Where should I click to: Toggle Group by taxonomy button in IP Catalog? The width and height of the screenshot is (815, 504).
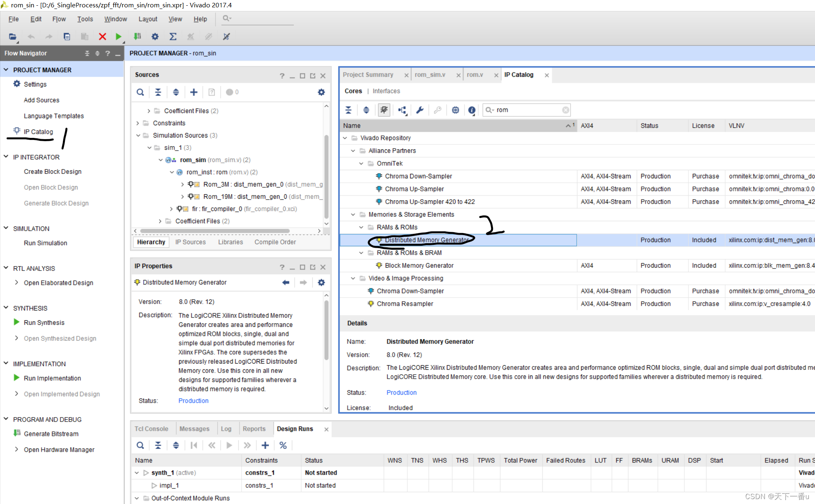pyautogui.click(x=402, y=110)
